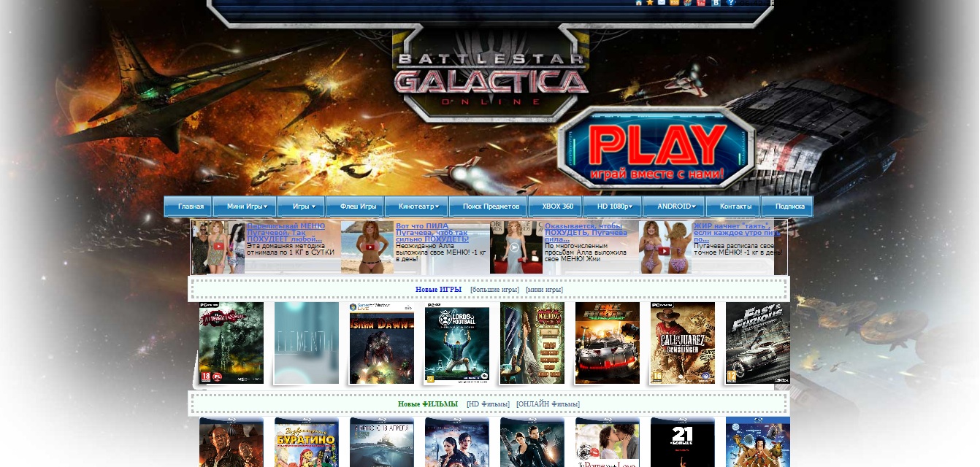Open the Elemental game cover
The height and width of the screenshot is (467, 980).
point(307,343)
